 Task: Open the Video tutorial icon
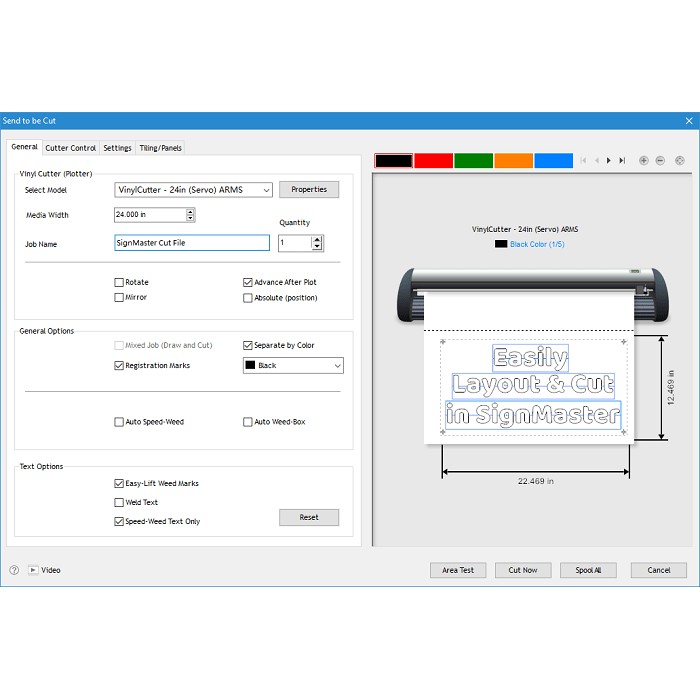click(33, 570)
